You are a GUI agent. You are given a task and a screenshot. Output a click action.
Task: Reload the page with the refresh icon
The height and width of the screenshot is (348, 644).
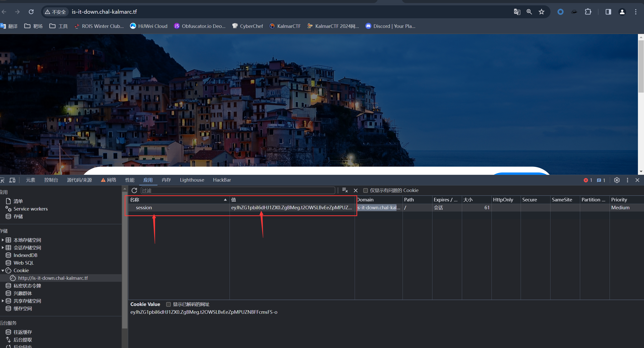click(31, 12)
